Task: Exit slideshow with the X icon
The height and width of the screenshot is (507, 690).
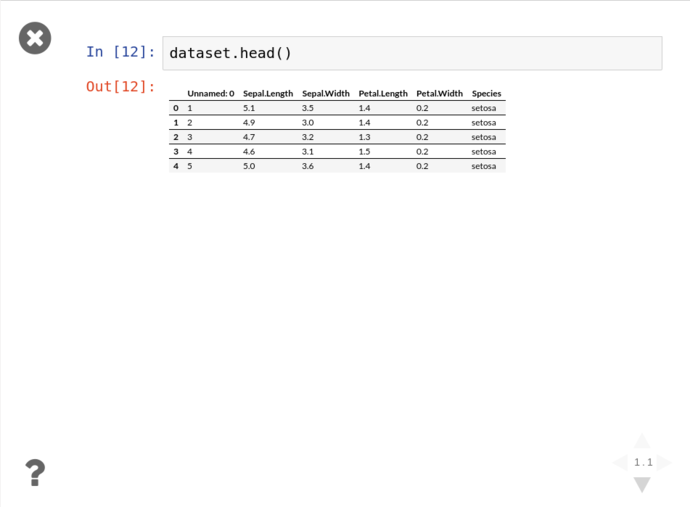Action: click(35, 38)
